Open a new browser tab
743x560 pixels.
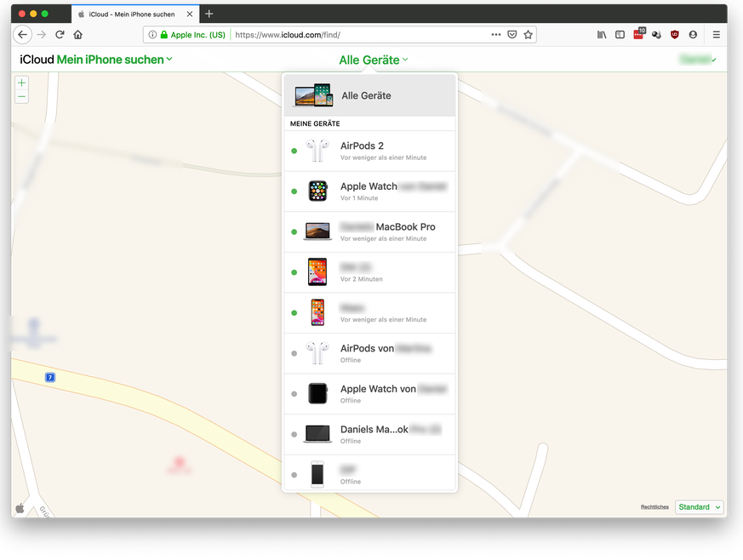(209, 14)
